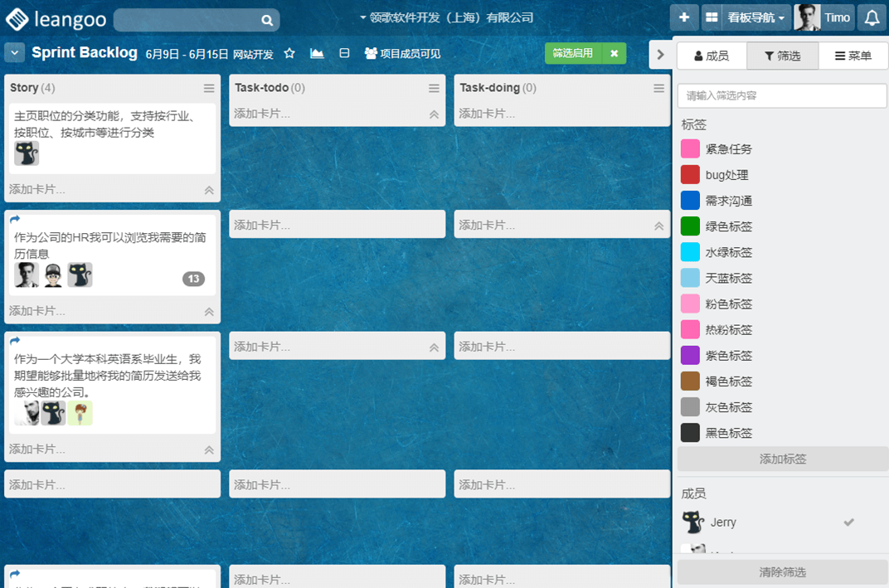Expand the board dropdown left of title
Image resolution: width=889 pixels, height=588 pixels.
coord(15,53)
